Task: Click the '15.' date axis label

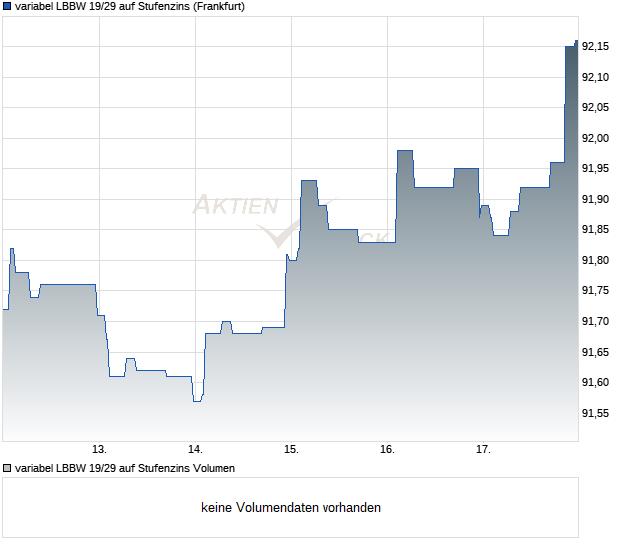Action: [291, 450]
